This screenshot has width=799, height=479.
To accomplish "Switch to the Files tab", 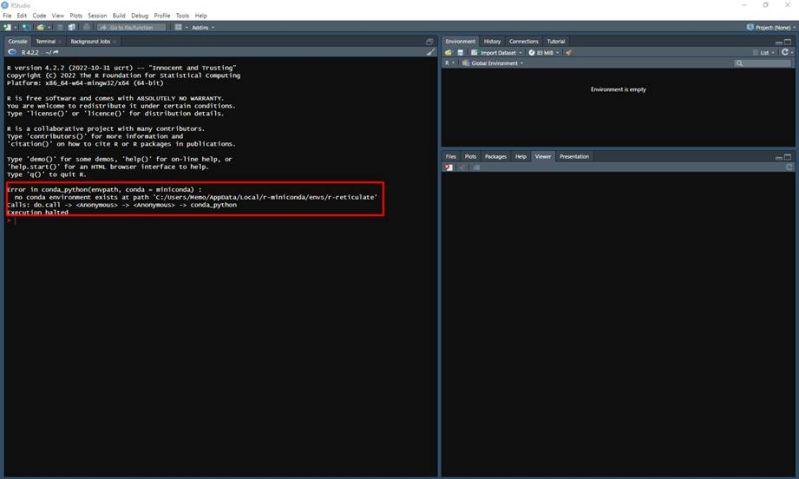I will 451,156.
